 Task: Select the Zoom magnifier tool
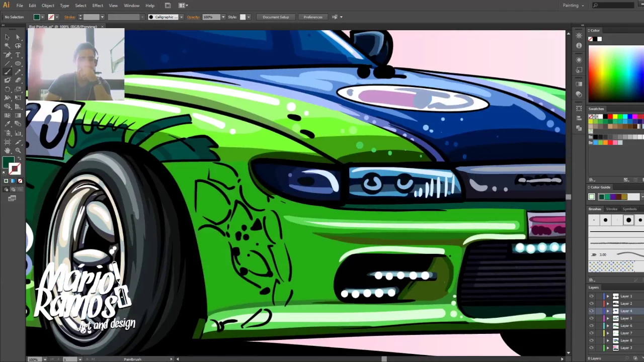18,150
